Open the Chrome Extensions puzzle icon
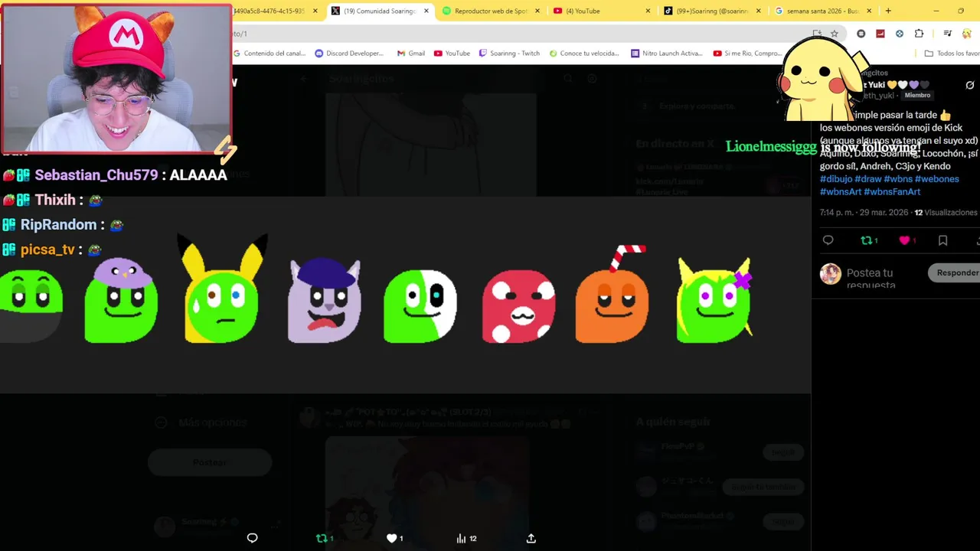 pyautogui.click(x=919, y=34)
